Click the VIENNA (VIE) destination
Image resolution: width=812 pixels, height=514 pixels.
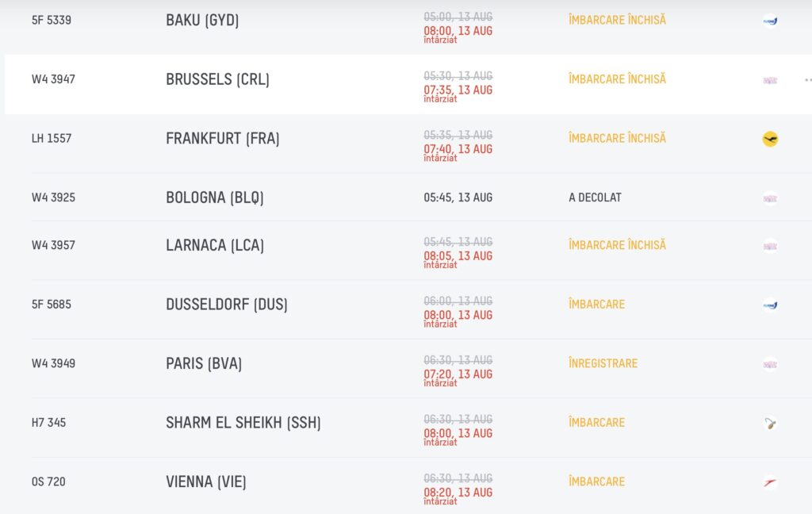[x=206, y=482]
